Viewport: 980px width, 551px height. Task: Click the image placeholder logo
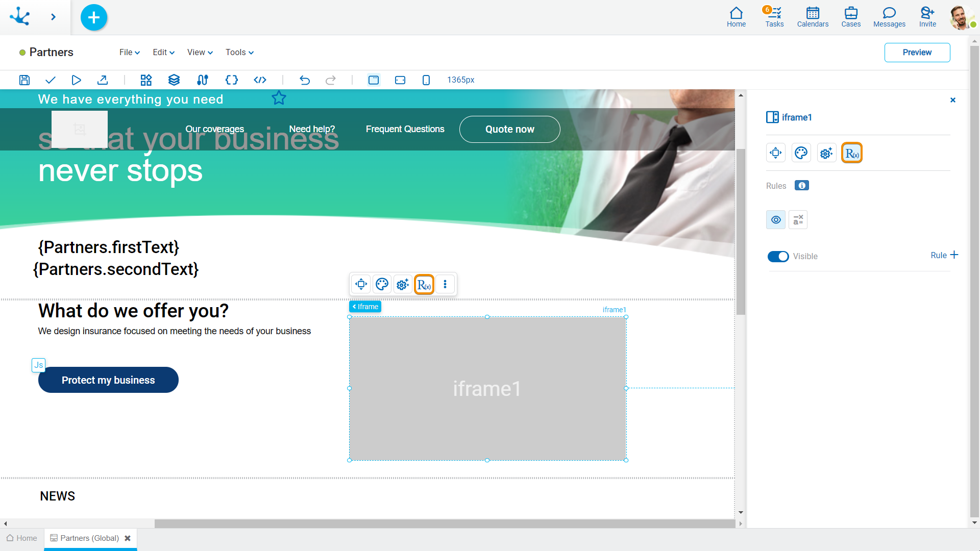pos(80,129)
